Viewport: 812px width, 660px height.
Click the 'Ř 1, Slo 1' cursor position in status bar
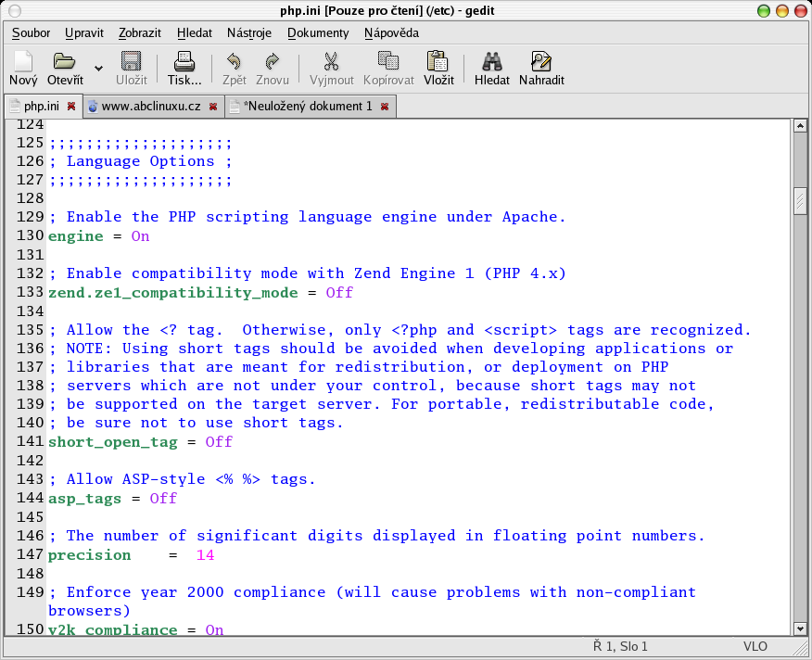[x=620, y=646]
